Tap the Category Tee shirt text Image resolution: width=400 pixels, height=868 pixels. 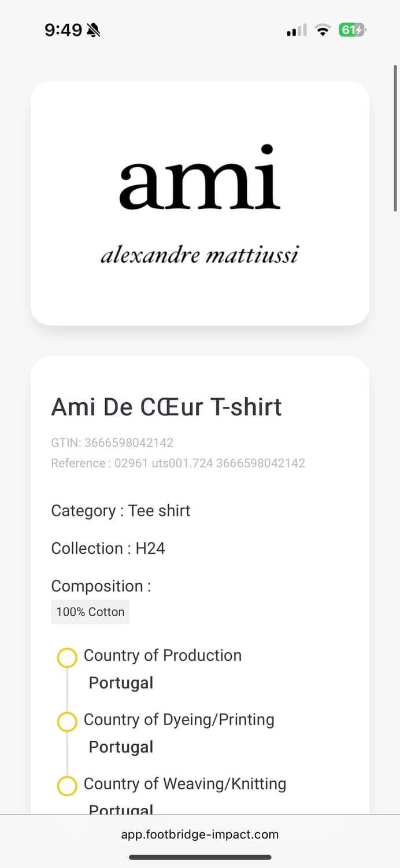[x=121, y=510]
